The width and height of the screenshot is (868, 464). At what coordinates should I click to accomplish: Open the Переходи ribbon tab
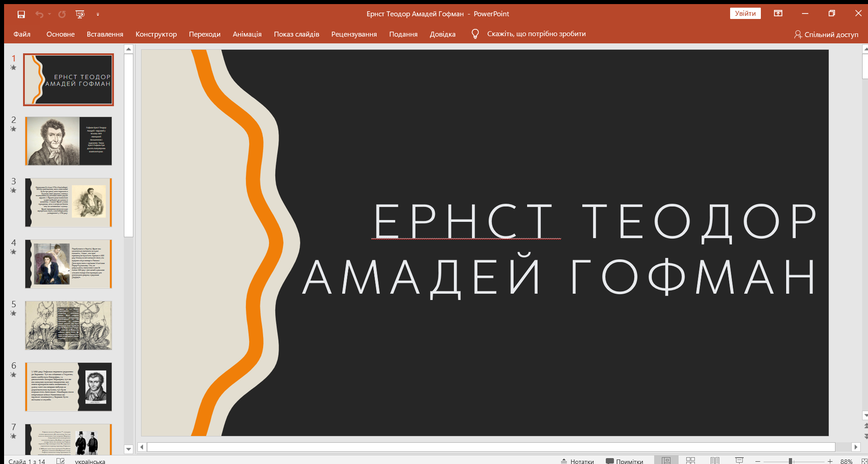204,34
